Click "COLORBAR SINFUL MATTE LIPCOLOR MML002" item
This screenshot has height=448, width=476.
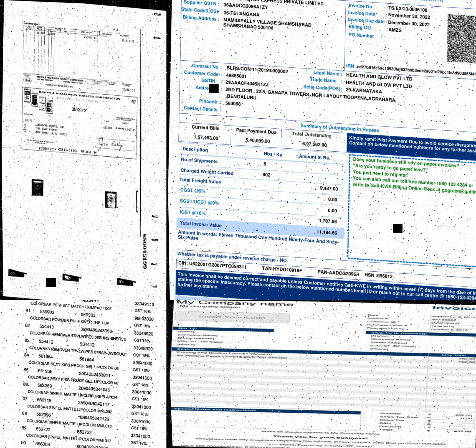coord(70,409)
